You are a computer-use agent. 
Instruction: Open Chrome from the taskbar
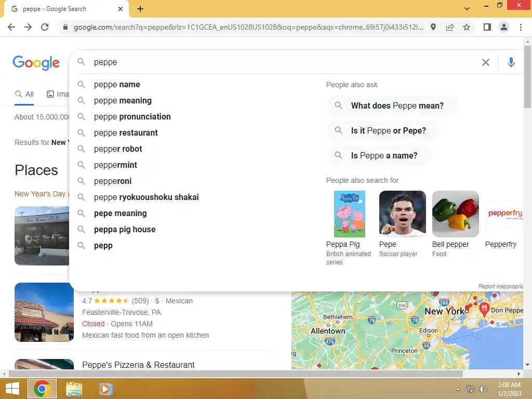pyautogui.click(x=42, y=389)
